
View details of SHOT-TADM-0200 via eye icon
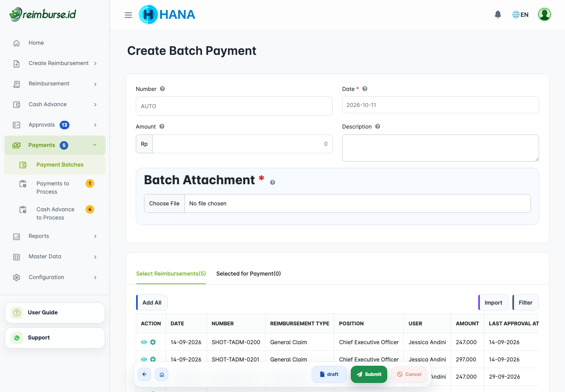(144, 342)
